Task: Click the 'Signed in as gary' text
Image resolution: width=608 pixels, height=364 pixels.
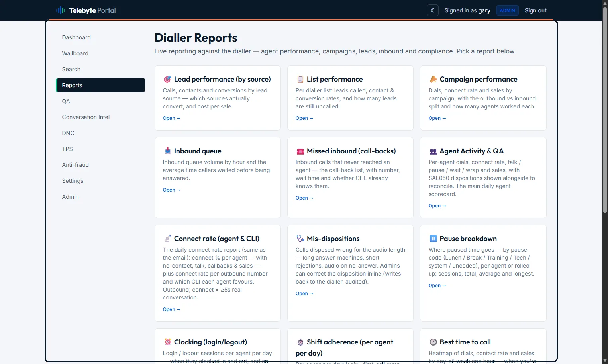Action: [x=467, y=10]
